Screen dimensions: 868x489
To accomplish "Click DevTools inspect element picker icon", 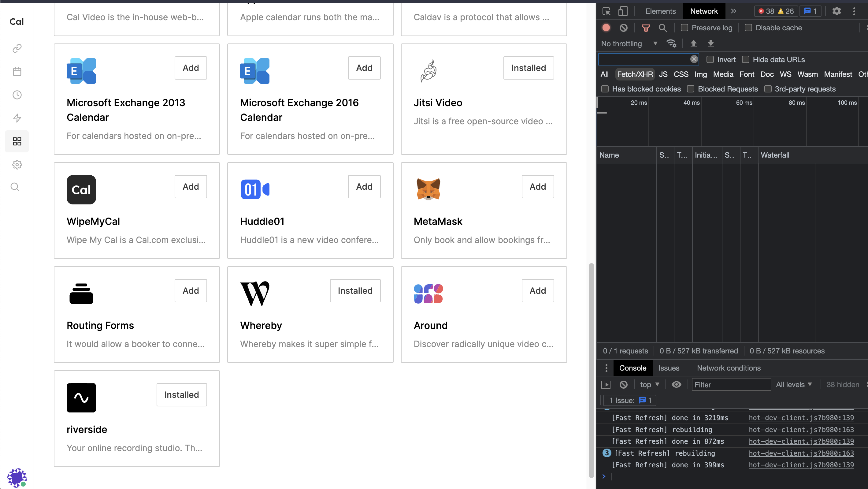I will [x=606, y=11].
